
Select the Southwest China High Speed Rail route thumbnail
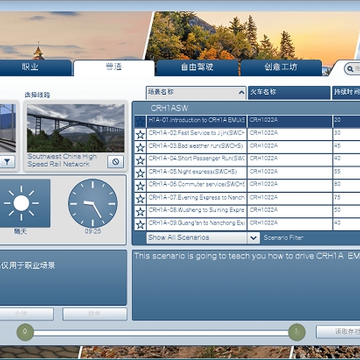[76, 128]
